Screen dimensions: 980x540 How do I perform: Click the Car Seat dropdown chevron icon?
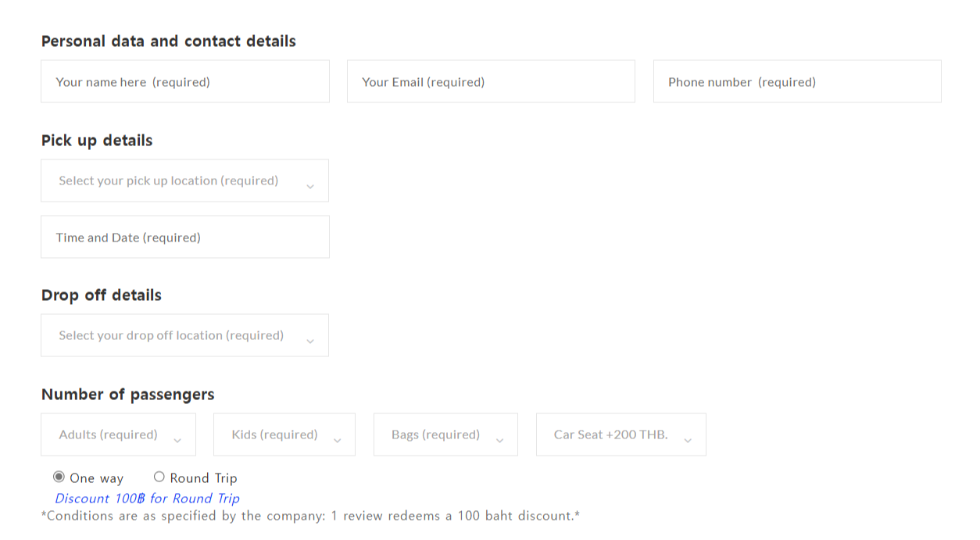tap(688, 441)
